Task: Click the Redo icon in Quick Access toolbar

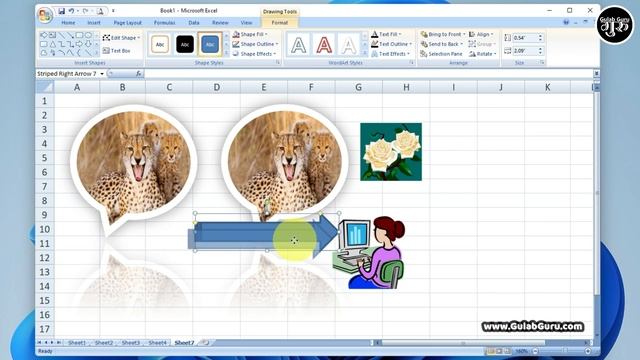Action: pos(85,11)
